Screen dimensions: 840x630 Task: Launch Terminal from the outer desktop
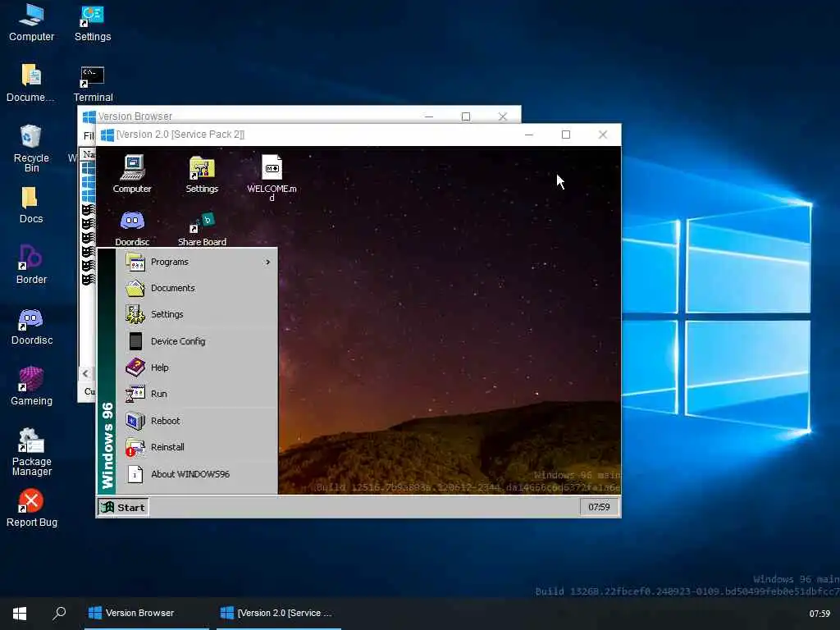93,84
